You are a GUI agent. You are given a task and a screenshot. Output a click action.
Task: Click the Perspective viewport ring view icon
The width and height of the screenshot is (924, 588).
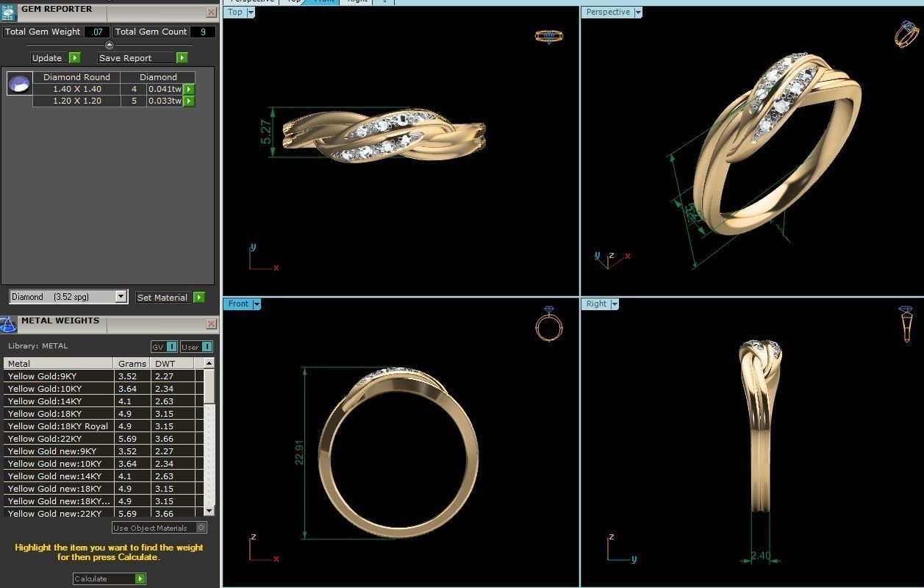906,34
